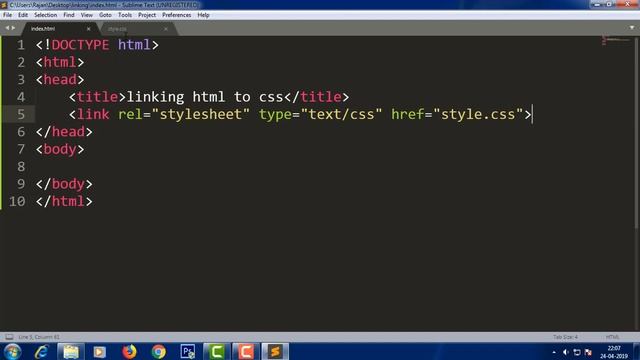Open the orange Camtasia recorder taskbar icon
The image size is (640, 360).
point(246,351)
